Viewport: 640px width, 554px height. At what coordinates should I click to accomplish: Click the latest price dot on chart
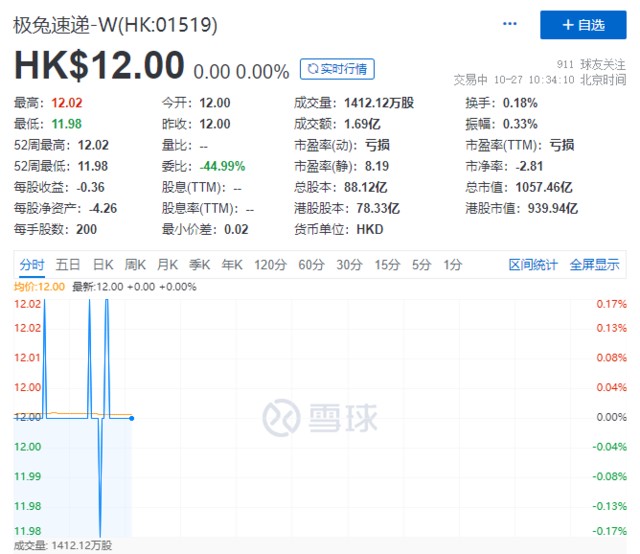132,417
